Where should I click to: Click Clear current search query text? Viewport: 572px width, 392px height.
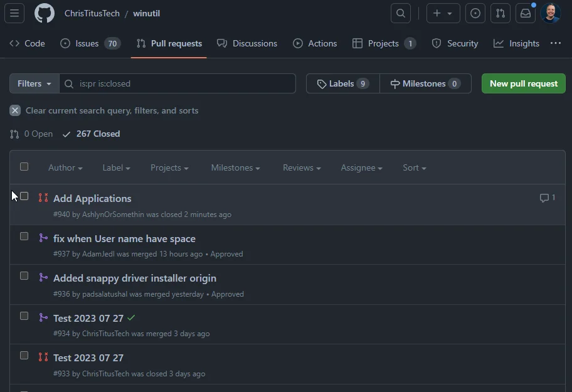(112, 110)
